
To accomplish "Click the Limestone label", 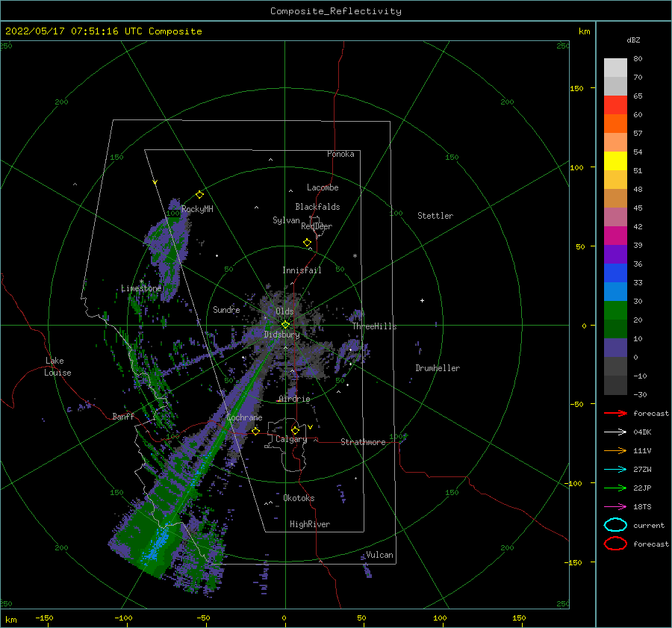I will 141,288.
